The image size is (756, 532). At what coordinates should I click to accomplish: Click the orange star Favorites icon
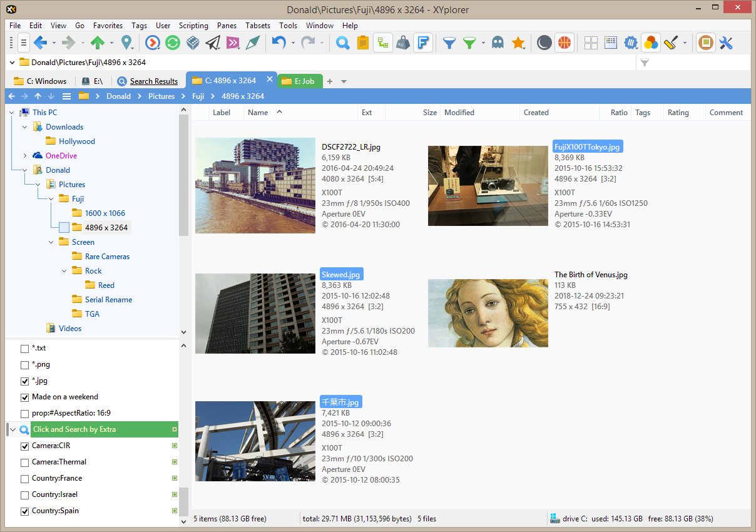click(518, 43)
